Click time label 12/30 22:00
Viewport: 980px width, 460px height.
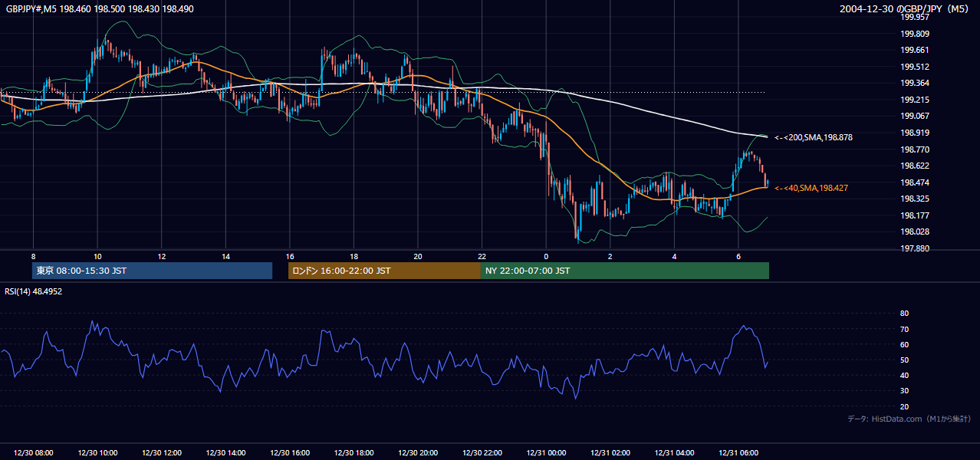coord(482,453)
